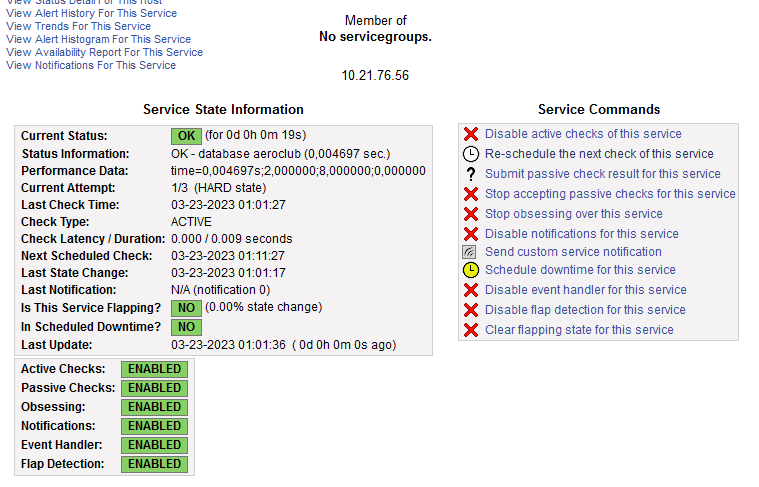
Task: Click the yellow clock Schedule downtime icon
Action: (x=470, y=270)
